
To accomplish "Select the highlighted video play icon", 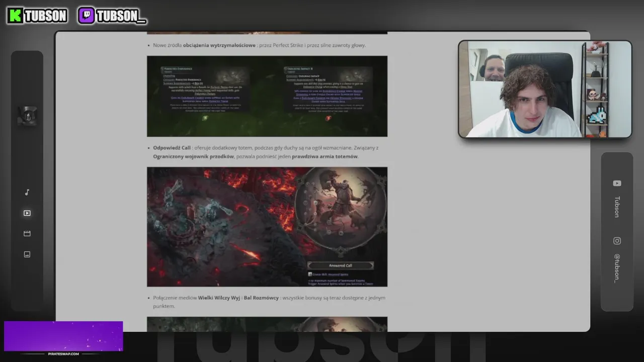I will click(27, 213).
